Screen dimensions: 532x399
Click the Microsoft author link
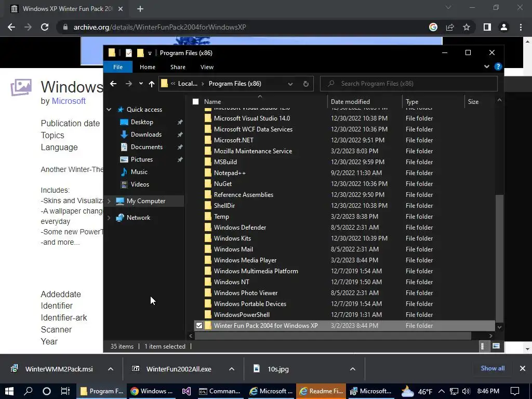point(69,101)
